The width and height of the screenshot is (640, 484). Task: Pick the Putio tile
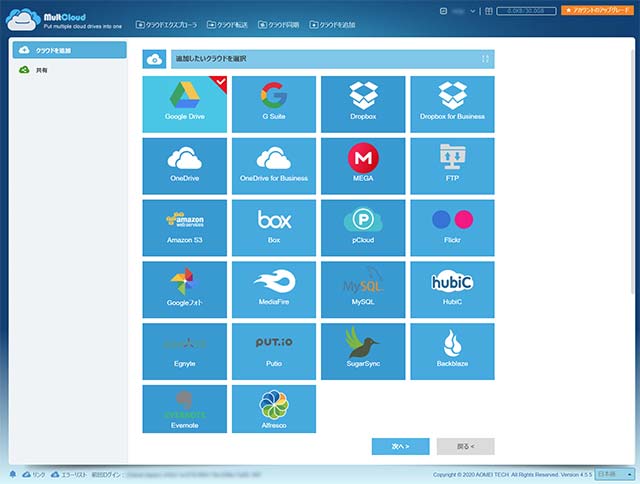[x=274, y=351]
